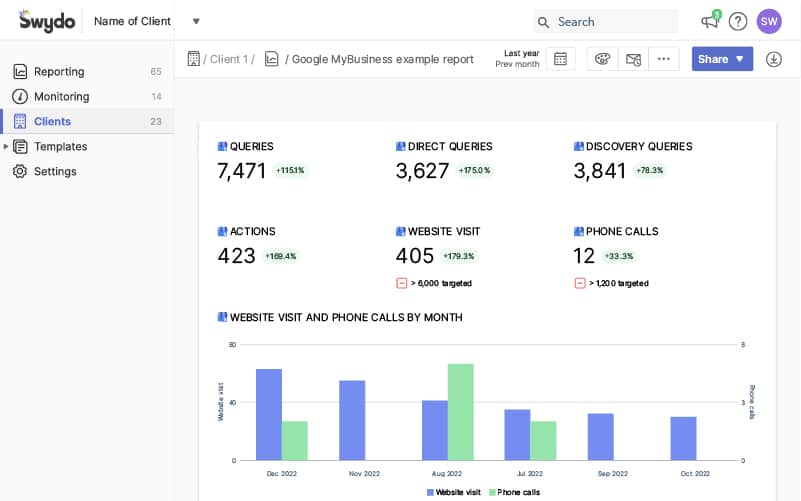The width and height of the screenshot is (801, 501).
Task: Click the PHONE CALLS widget title
Action: click(x=622, y=231)
